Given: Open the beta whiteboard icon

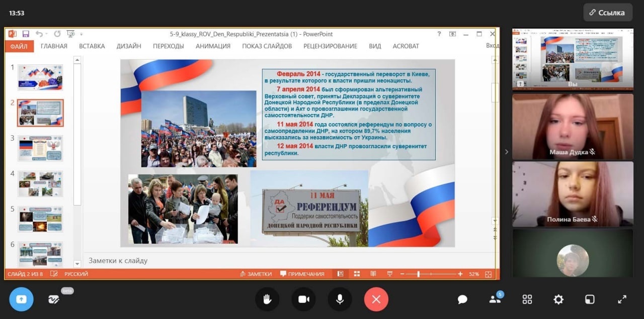Looking at the screenshot, I should 54,299.
